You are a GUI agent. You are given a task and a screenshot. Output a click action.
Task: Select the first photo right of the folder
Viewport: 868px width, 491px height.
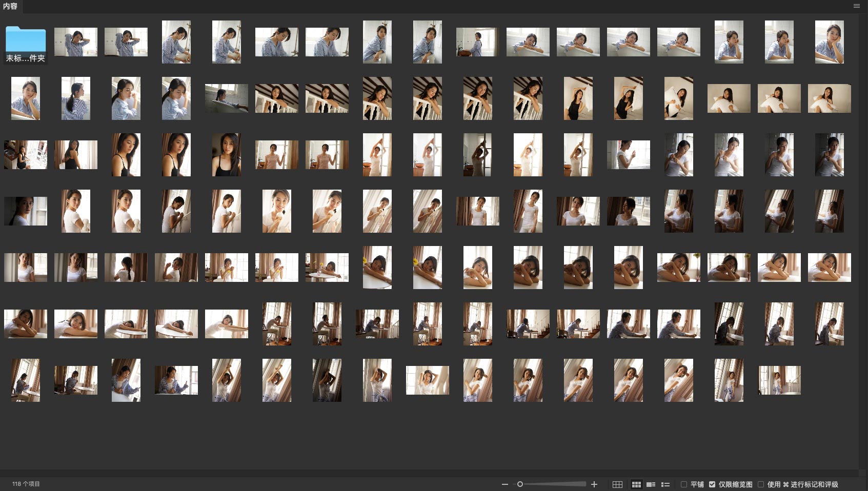[x=76, y=42]
